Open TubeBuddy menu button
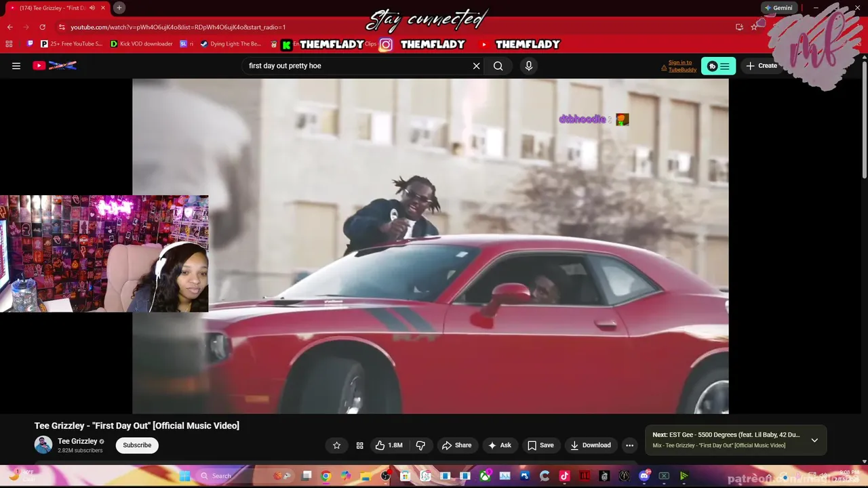This screenshot has width=868, height=488. (718, 66)
